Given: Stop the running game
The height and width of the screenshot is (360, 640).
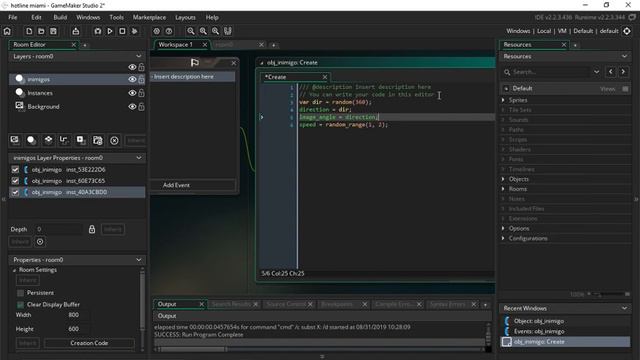Looking at the screenshot, I should click(x=122, y=31).
